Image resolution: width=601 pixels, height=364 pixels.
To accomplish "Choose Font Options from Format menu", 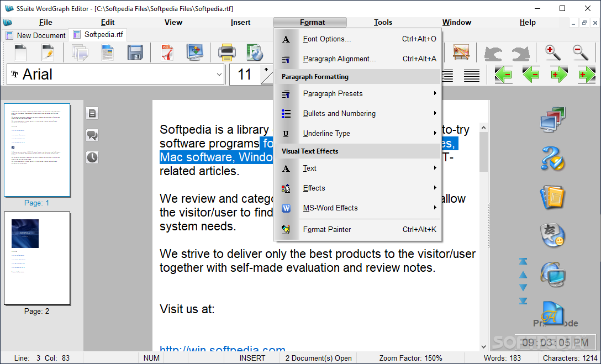I will (357, 39).
